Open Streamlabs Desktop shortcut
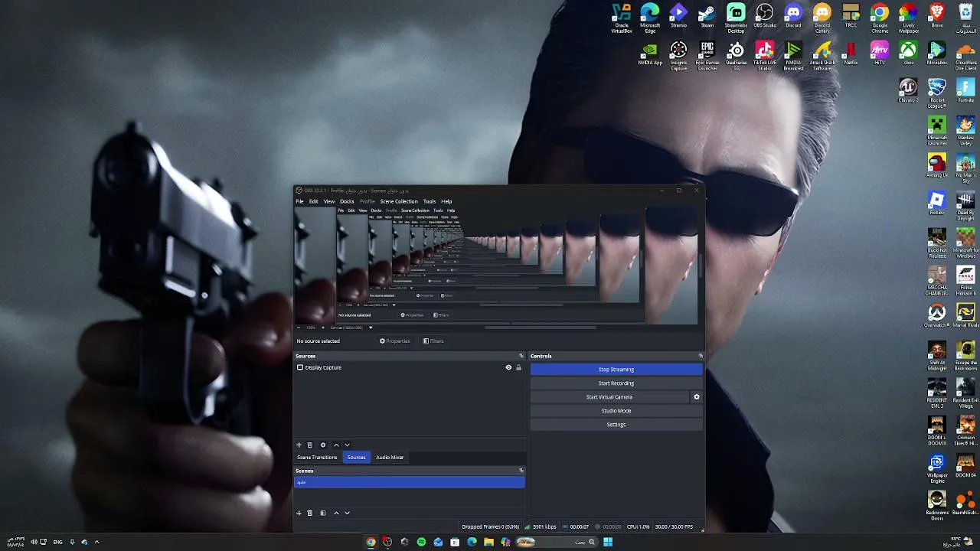Screen dimensions: 980x551 [736, 18]
